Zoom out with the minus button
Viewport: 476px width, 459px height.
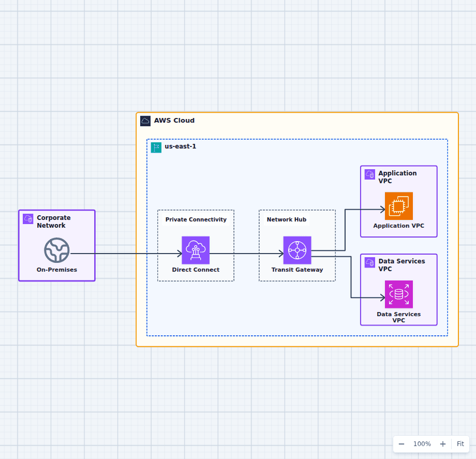tap(401, 444)
